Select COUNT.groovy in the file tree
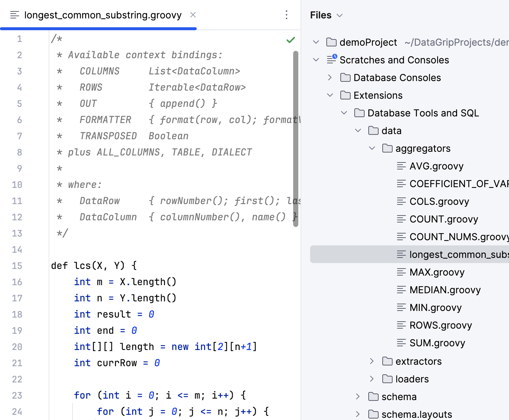The image size is (509, 420). [443, 219]
